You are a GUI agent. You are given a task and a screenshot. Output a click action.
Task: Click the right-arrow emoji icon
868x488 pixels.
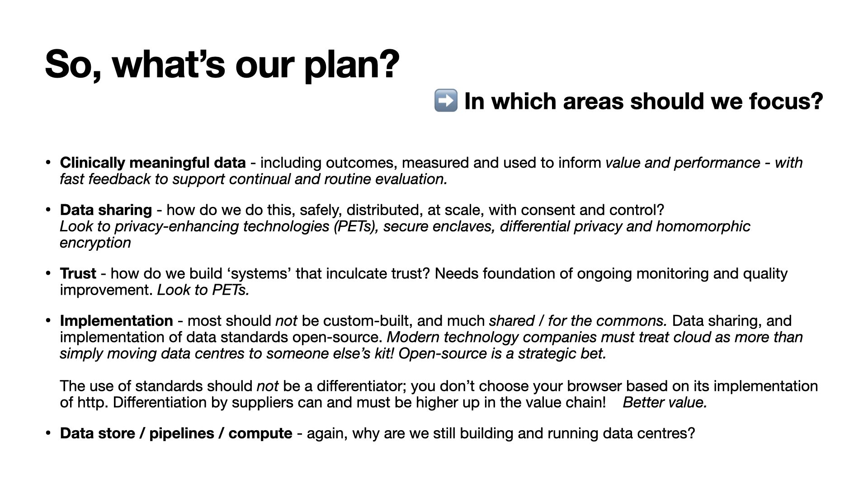[x=445, y=100]
